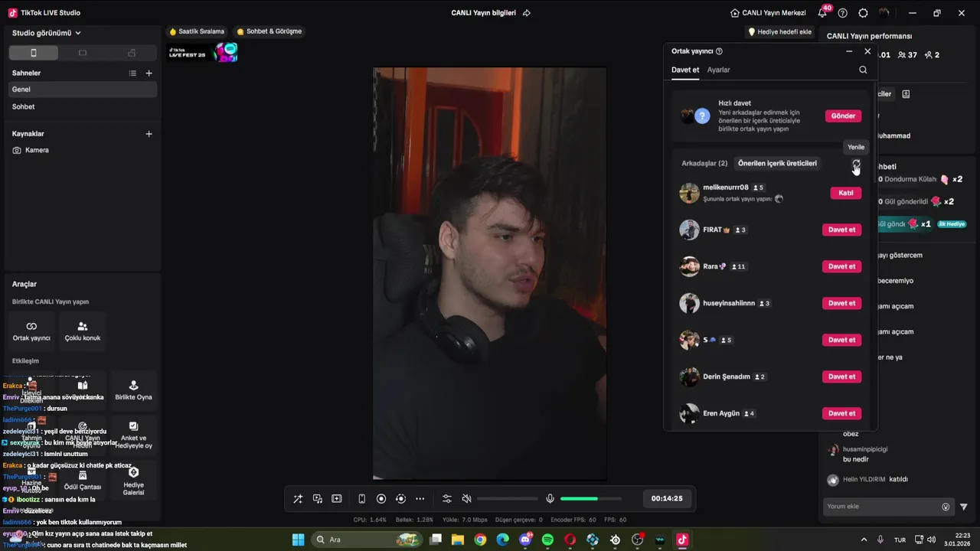Screen dimensions: 980x551
Task: Open CANLI Yayın Merkezi
Action: click(768, 13)
